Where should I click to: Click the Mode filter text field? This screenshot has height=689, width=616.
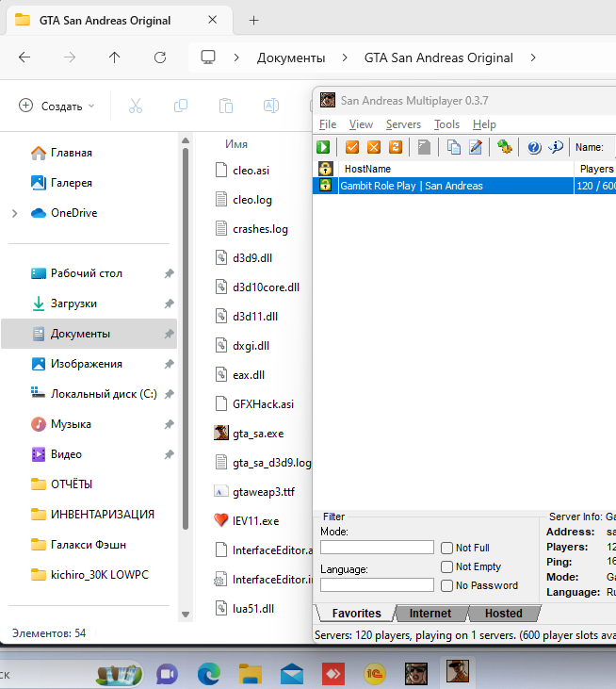pos(377,548)
